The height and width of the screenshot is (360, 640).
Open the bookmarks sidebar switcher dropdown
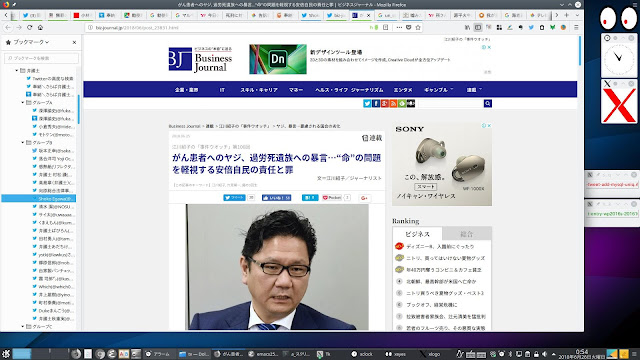31,42
